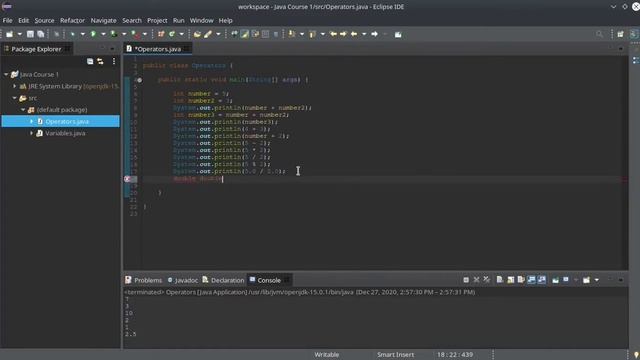Open the Open Console dropdown arrow

click(596, 280)
